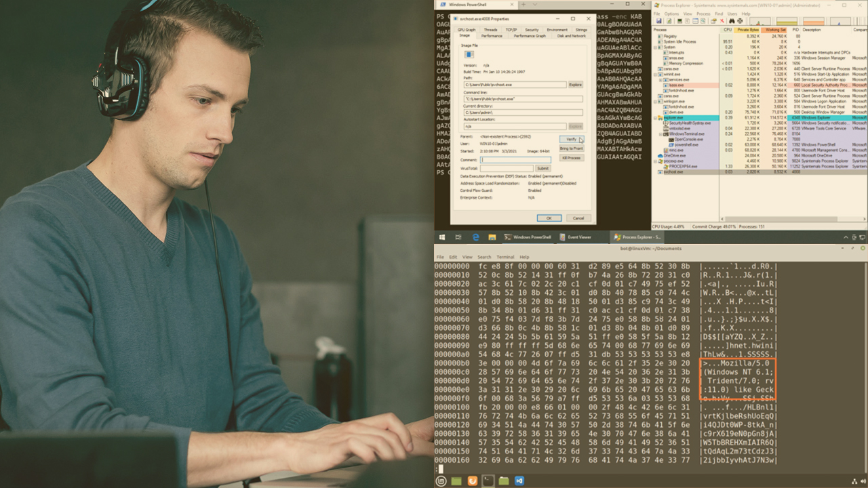Click the Verify button

(572, 139)
